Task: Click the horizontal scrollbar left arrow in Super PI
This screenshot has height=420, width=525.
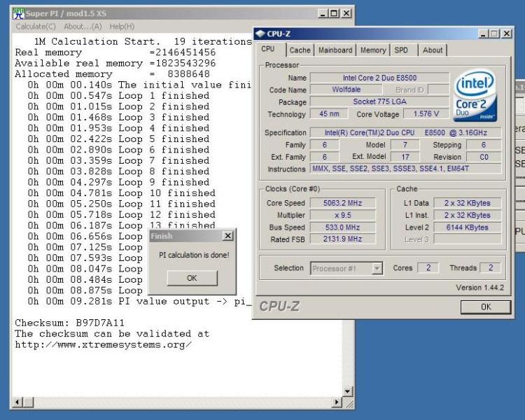Action: coord(17,402)
